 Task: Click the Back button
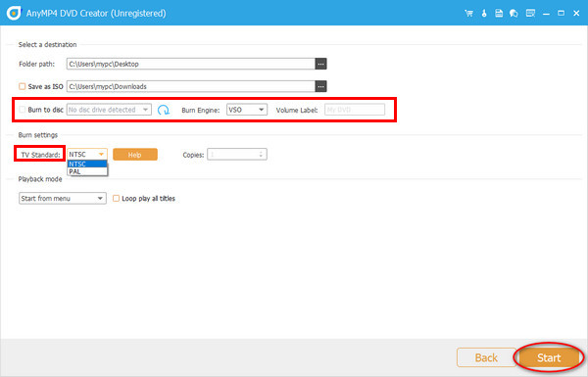click(486, 357)
